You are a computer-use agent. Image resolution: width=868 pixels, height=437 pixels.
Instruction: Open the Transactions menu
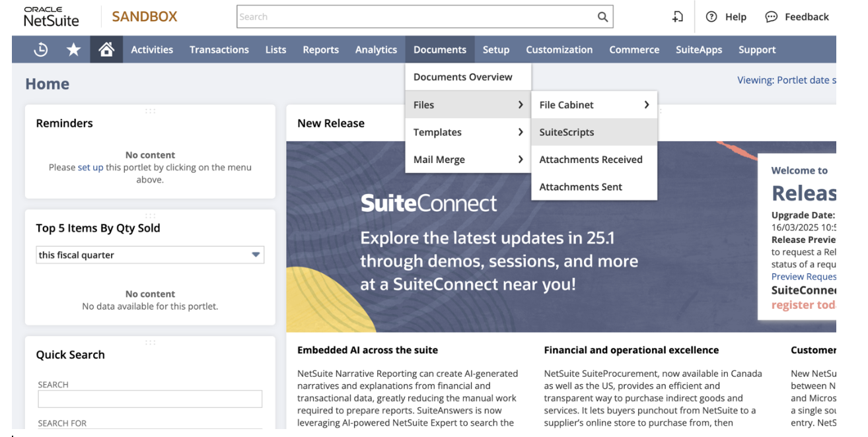[219, 50]
